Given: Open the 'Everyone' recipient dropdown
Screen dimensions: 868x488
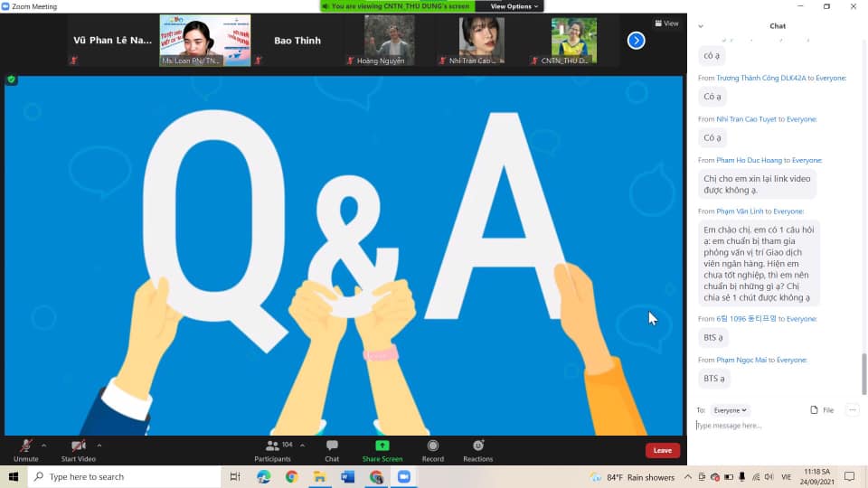Looking at the screenshot, I should coord(730,410).
